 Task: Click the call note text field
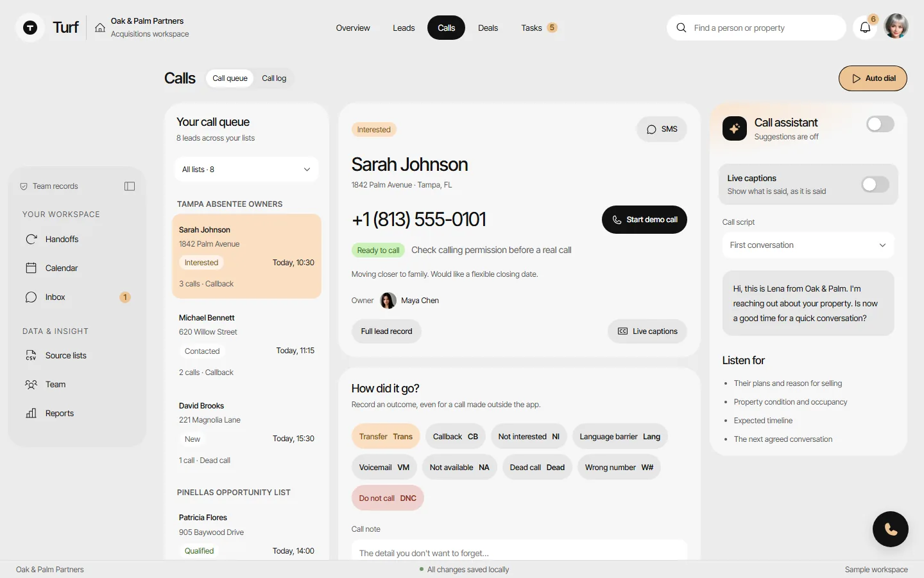tap(519, 550)
